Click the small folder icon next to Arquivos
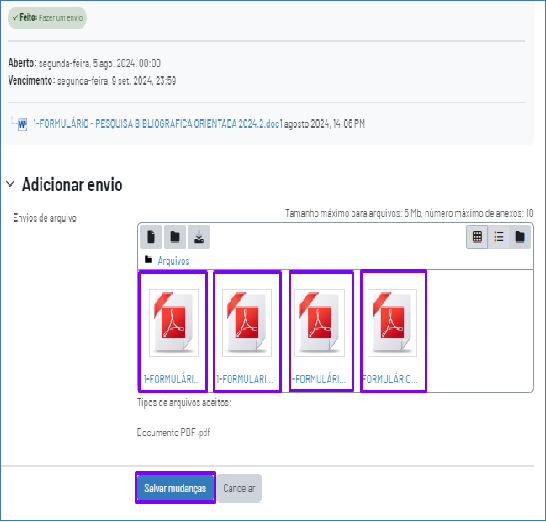The height and width of the screenshot is (522, 546). (x=149, y=260)
